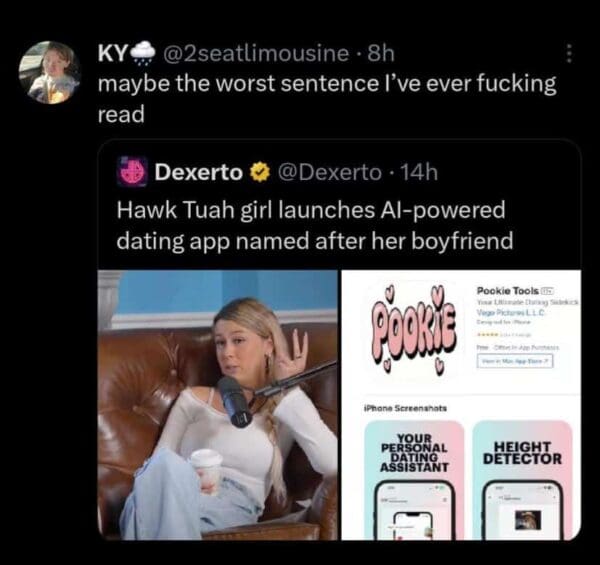Image resolution: width=600 pixels, height=565 pixels.
Task: Open the @2seatlimousine handle link
Action: 256,54
